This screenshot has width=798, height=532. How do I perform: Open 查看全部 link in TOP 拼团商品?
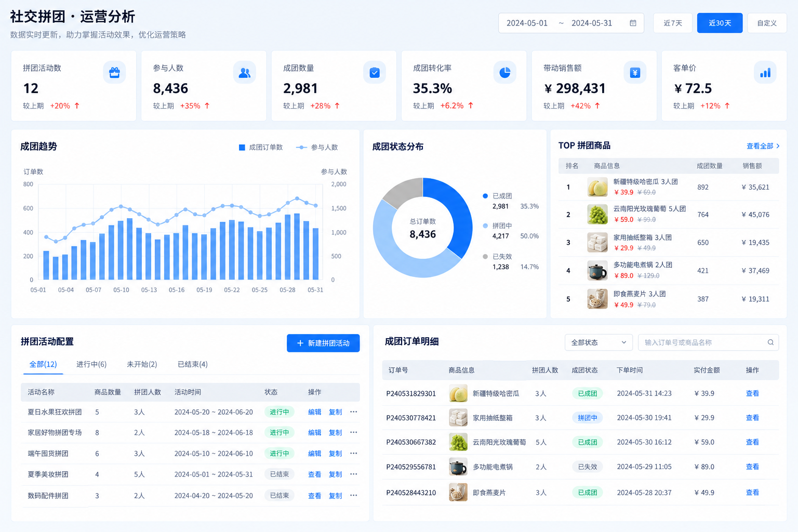click(x=763, y=146)
